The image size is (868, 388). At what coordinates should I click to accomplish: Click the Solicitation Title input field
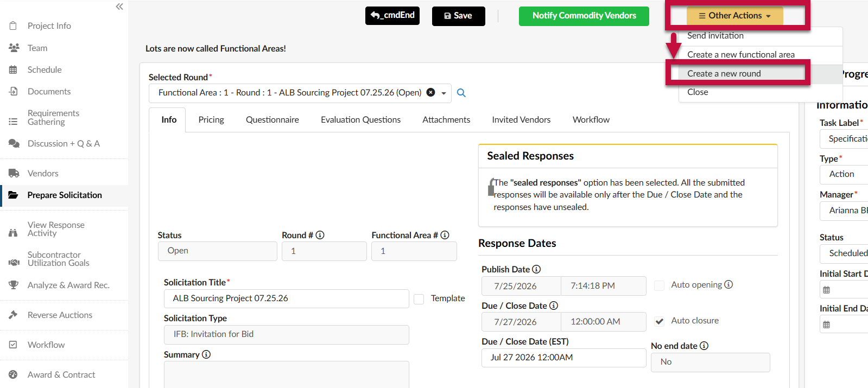tap(286, 298)
